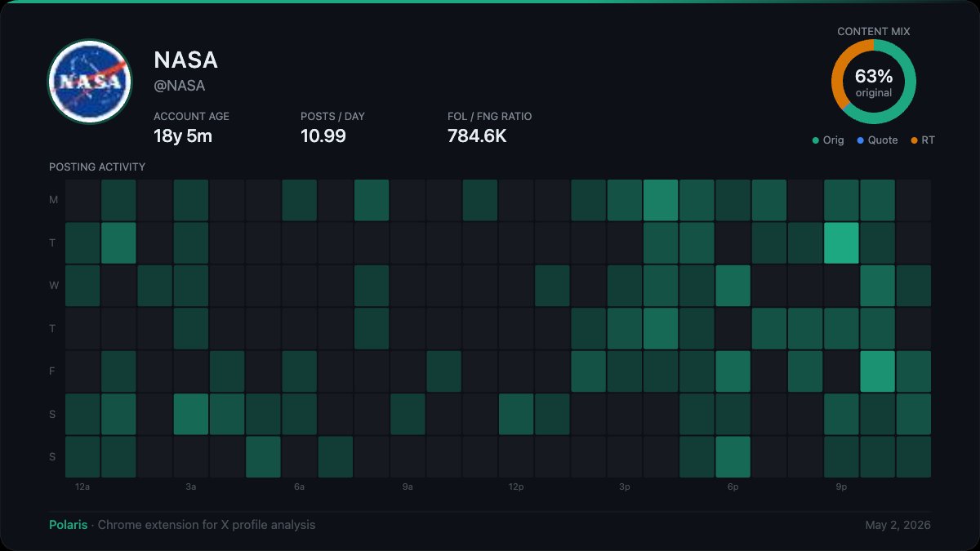Click the Sunday 6p heatmap cell

click(x=733, y=456)
